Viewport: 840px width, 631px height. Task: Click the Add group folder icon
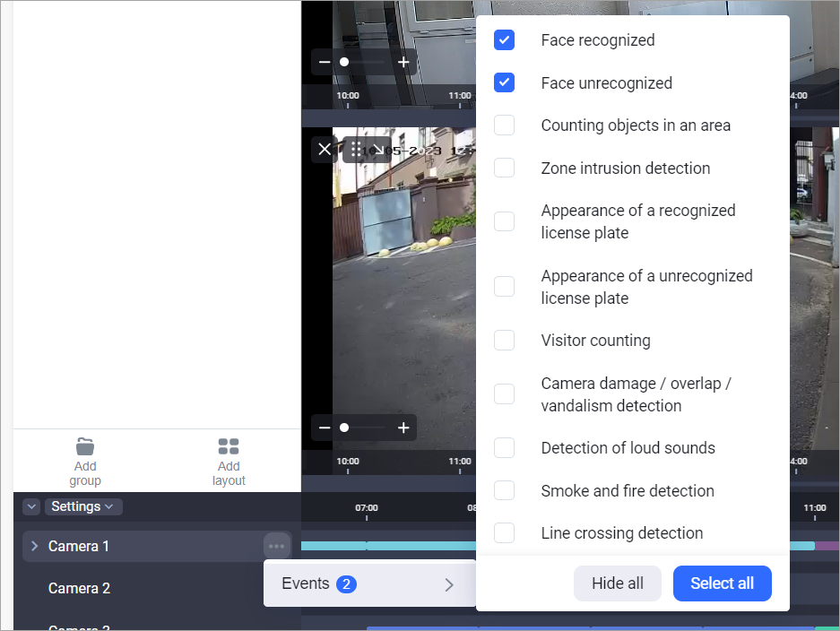85,446
